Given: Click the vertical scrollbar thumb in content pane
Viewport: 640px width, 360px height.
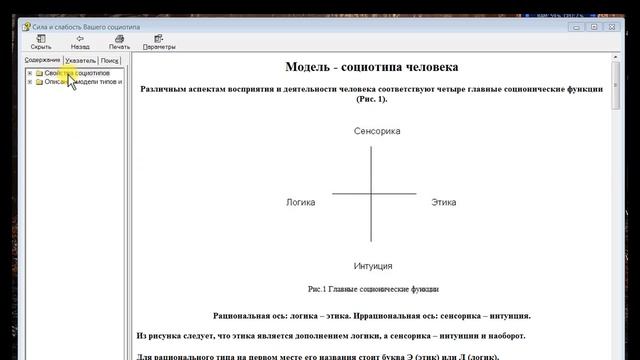Looking at the screenshot, I should pyautogui.click(x=616, y=85).
